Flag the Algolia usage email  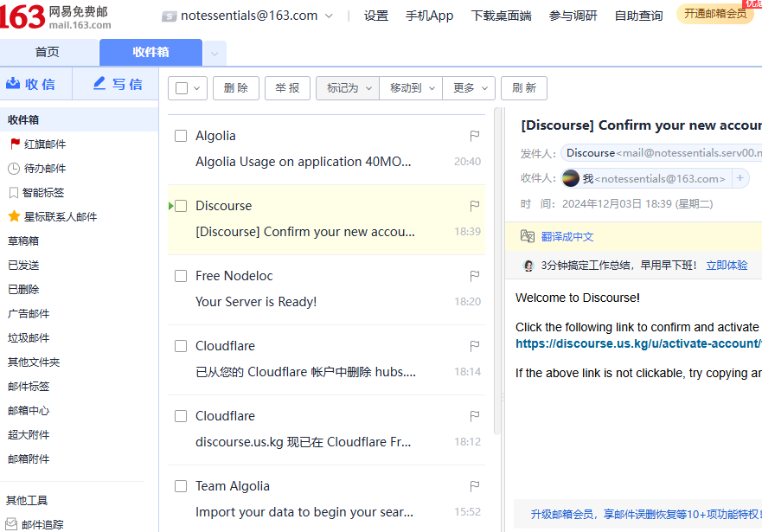pyautogui.click(x=475, y=136)
